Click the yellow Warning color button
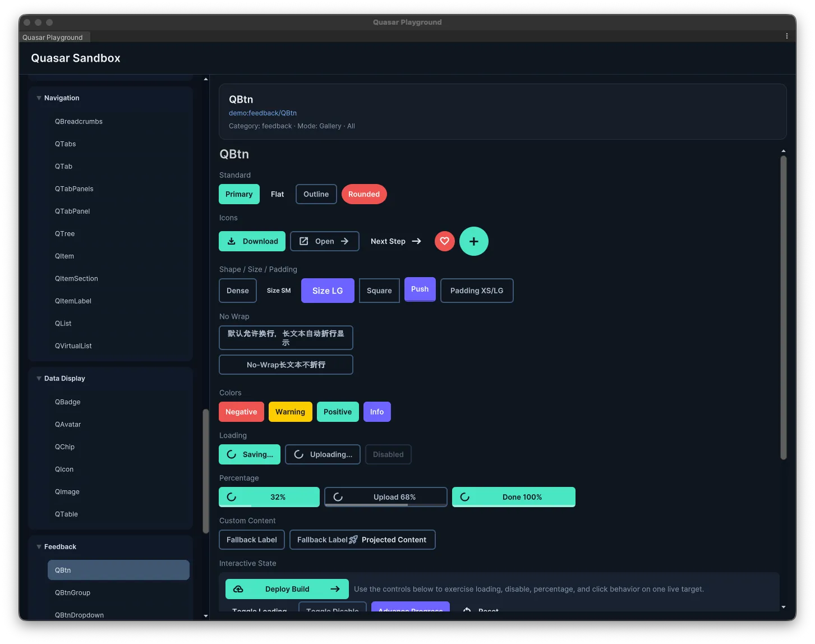 (290, 412)
